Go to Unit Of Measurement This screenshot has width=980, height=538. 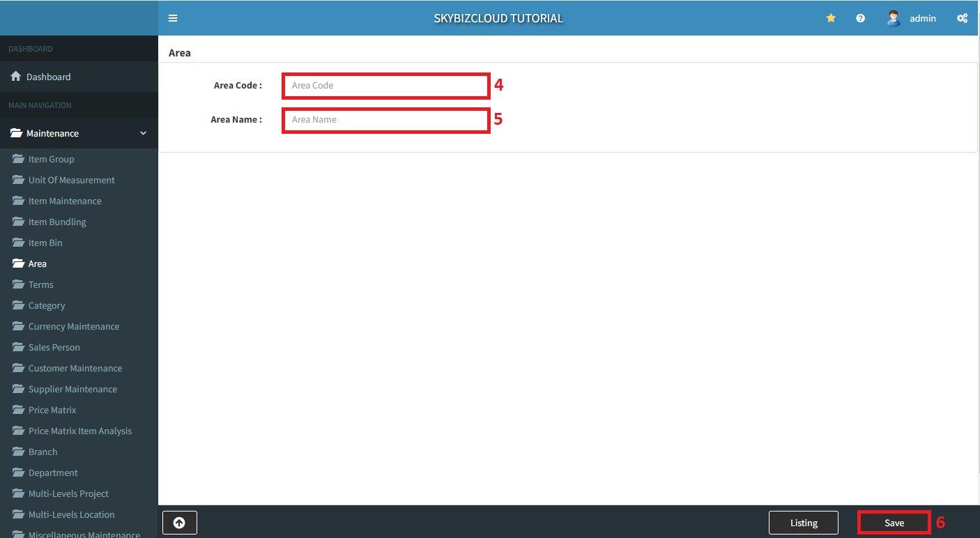tap(71, 180)
